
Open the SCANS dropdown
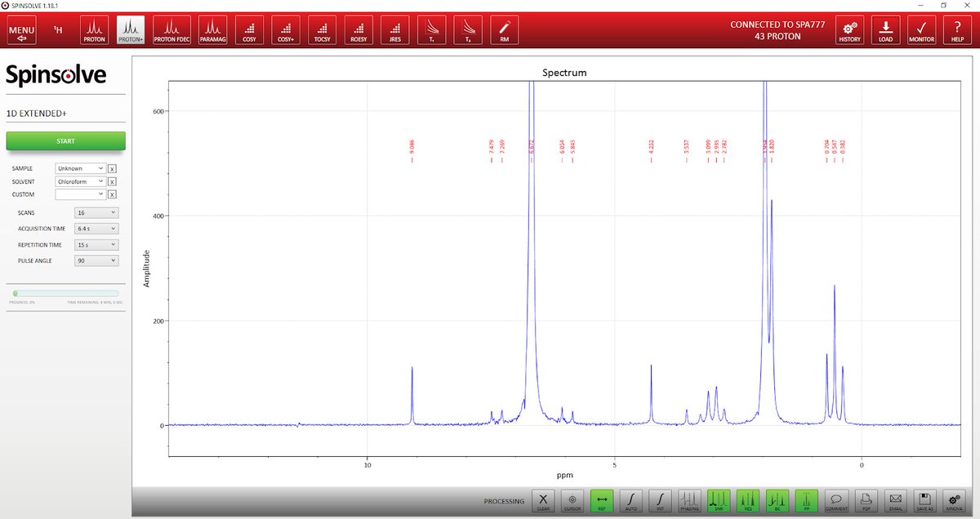coord(96,212)
